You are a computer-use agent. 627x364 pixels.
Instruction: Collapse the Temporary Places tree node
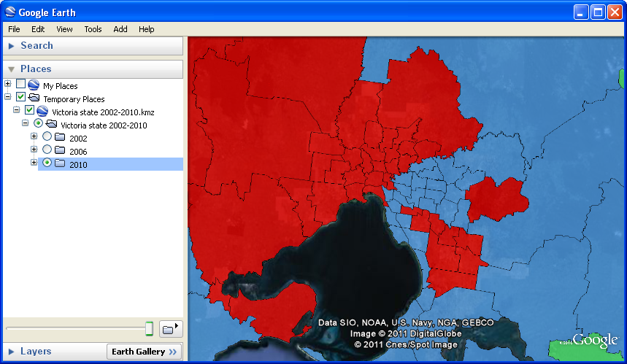coord(7,97)
